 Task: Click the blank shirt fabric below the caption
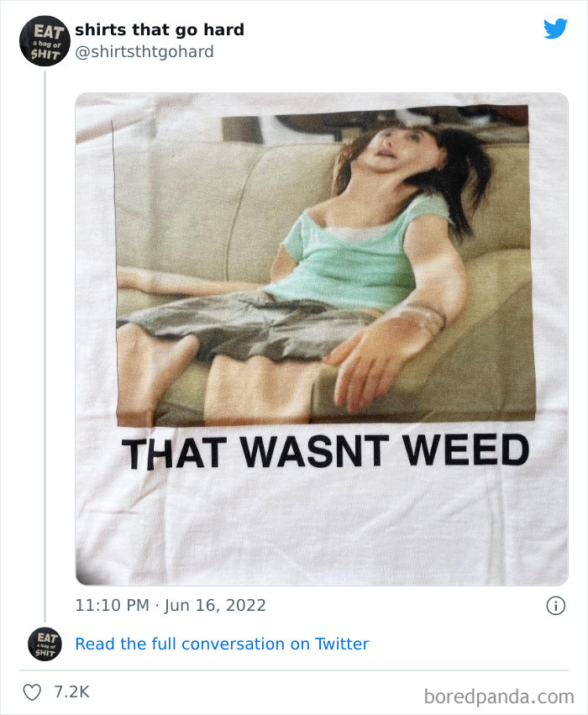[322, 529]
